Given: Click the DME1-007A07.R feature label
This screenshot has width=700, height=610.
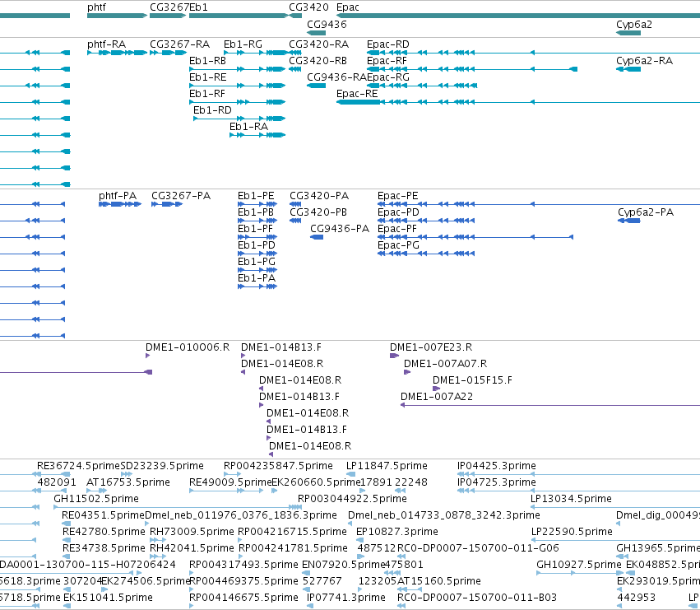Looking at the screenshot, I should tap(445, 364).
